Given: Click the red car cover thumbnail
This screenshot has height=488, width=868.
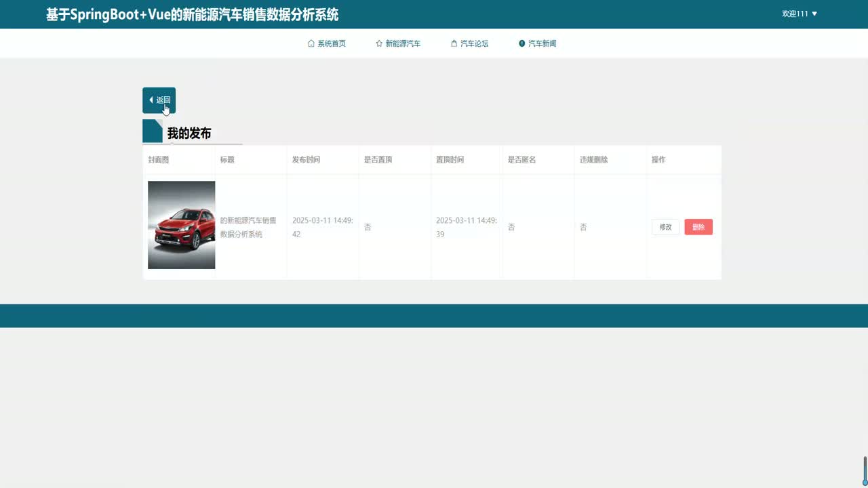Looking at the screenshot, I should 181,225.
